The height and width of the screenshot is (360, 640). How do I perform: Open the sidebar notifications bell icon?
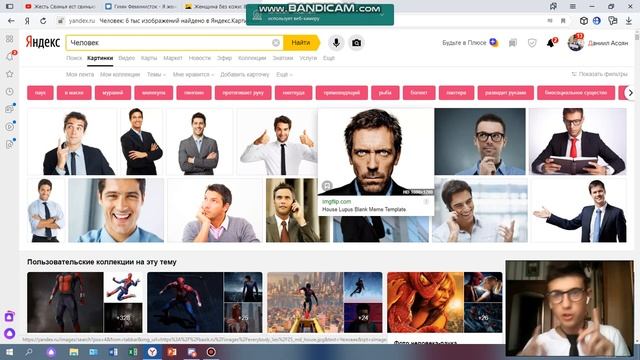[10, 56]
